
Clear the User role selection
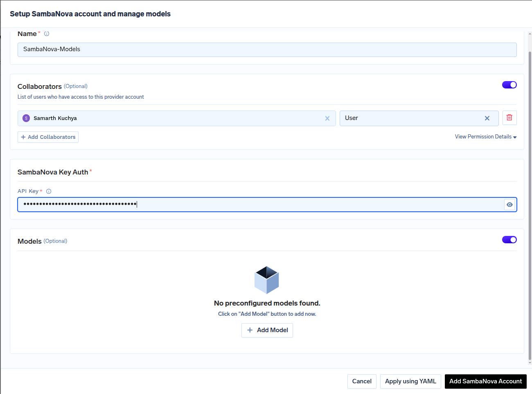487,118
